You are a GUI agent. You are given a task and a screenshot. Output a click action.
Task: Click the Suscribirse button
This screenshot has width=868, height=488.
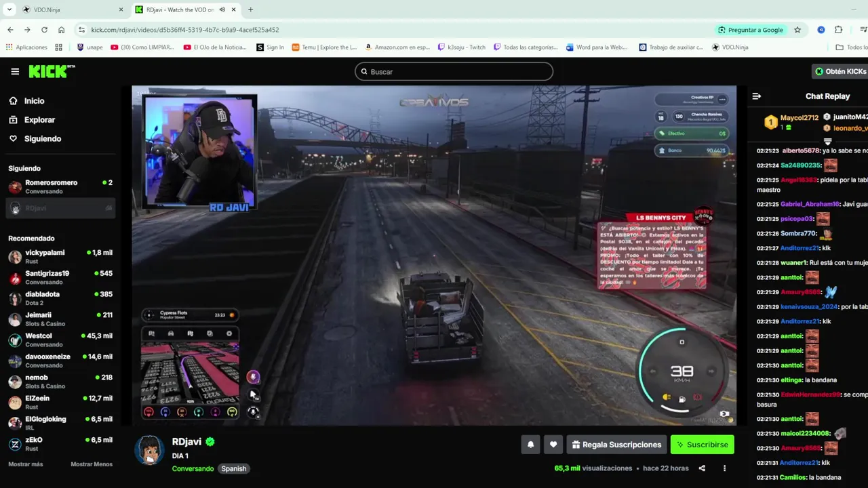(x=702, y=445)
